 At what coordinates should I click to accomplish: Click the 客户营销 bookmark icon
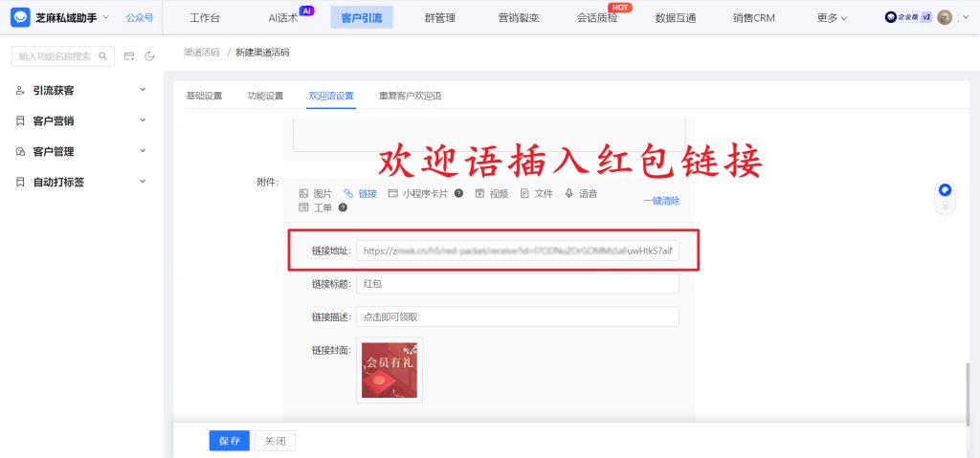click(x=20, y=120)
